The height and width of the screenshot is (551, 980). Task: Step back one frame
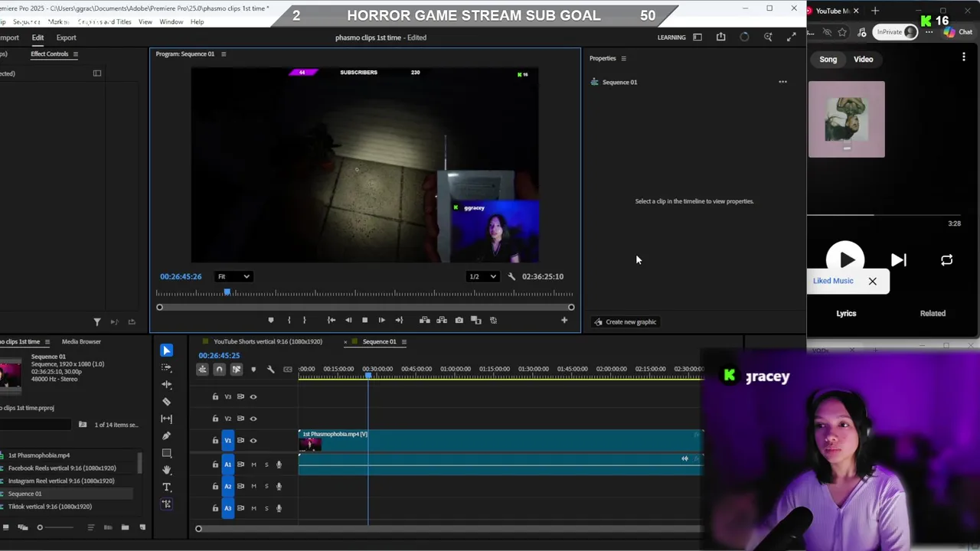pyautogui.click(x=348, y=320)
